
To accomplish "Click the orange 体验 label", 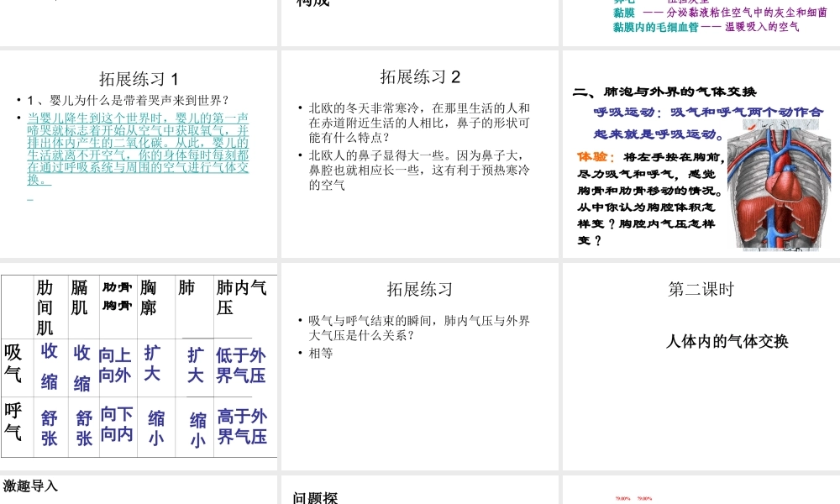I will [x=596, y=157].
